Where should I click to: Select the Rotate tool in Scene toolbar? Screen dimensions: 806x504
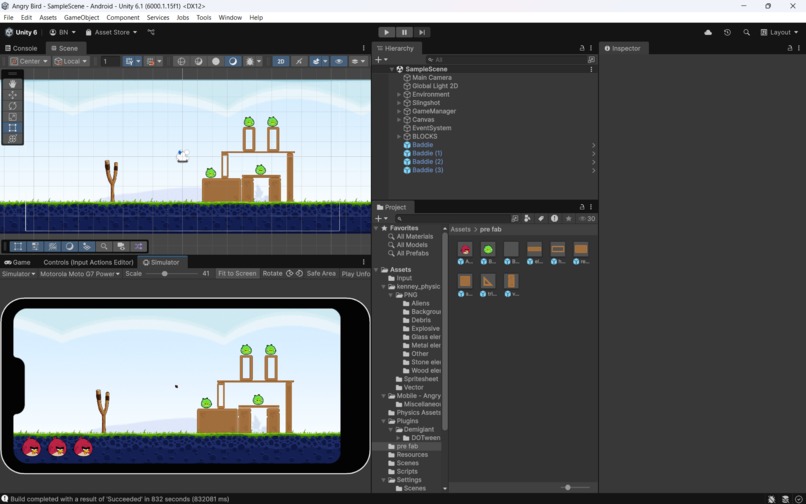(x=13, y=105)
